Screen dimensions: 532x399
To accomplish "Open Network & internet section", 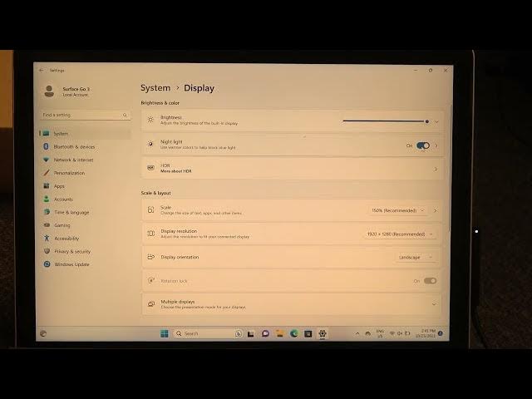I will pyautogui.click(x=73, y=160).
